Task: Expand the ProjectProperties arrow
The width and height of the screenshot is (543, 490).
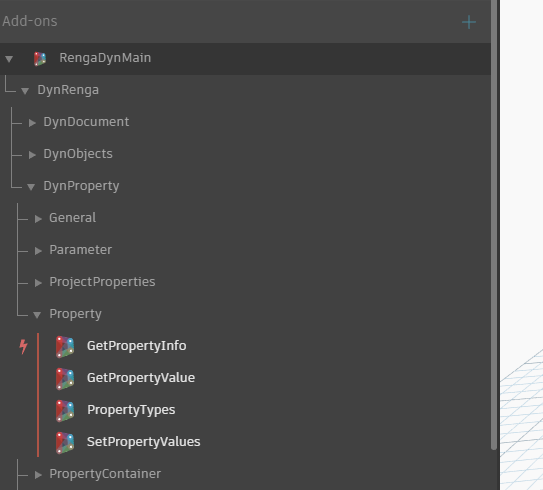Action: (38, 283)
